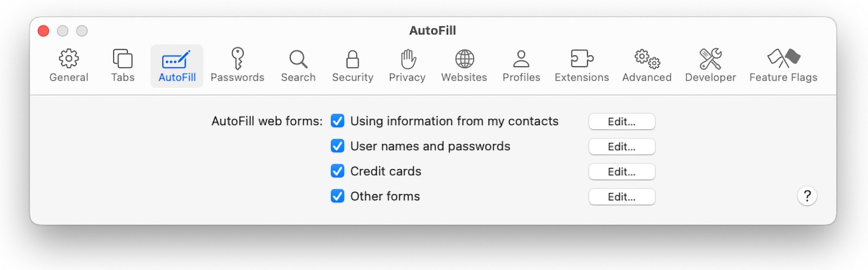Turn off Other forms autofill
The width and height of the screenshot is (868, 270).
click(337, 196)
